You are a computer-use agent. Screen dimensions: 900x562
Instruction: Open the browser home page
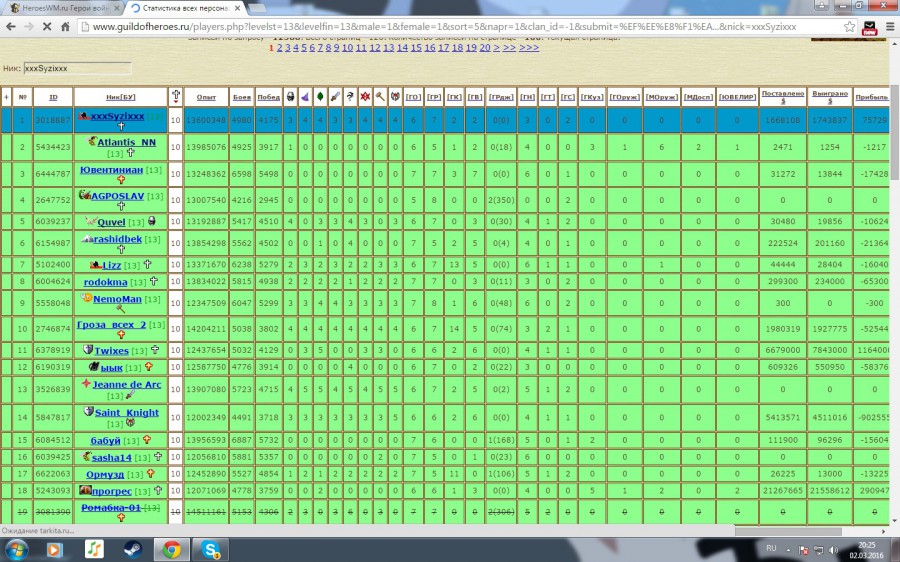[x=65, y=26]
